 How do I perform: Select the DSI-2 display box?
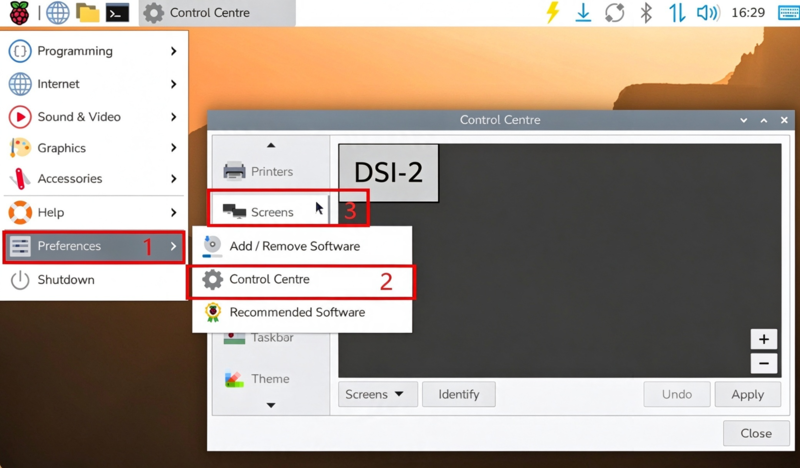pyautogui.click(x=388, y=173)
